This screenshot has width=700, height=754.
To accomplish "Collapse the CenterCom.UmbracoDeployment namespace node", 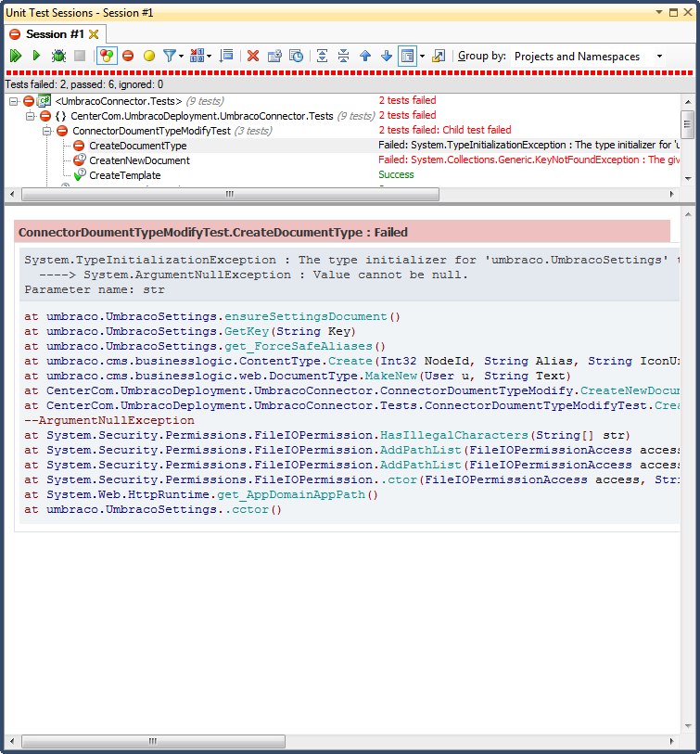I will pyautogui.click(x=31, y=116).
